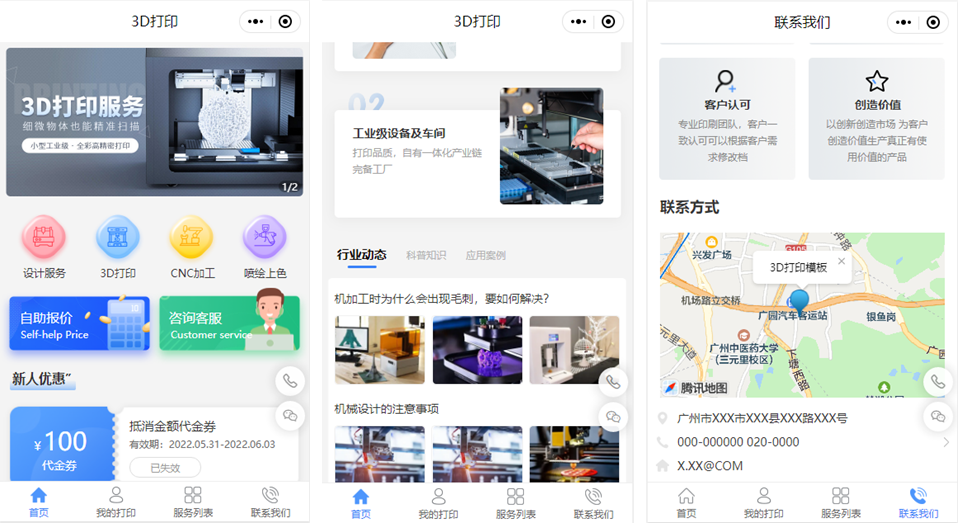Open 服务列表 in the middle screen's bottom bar
This screenshot has height=523, width=958.
[516, 504]
